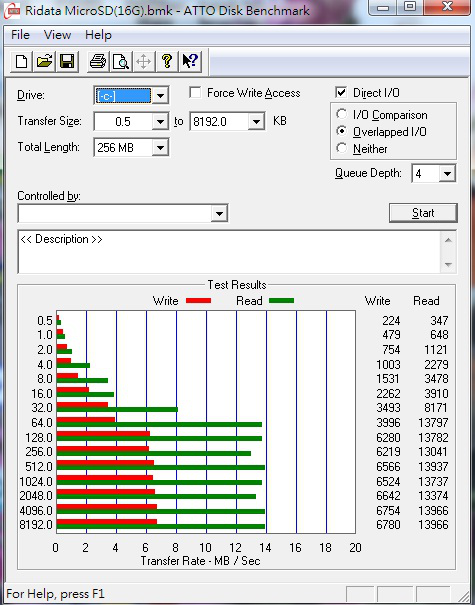The image size is (475, 605).
Task: Save the benchmark with floppy disk icon
Action: [x=67, y=61]
